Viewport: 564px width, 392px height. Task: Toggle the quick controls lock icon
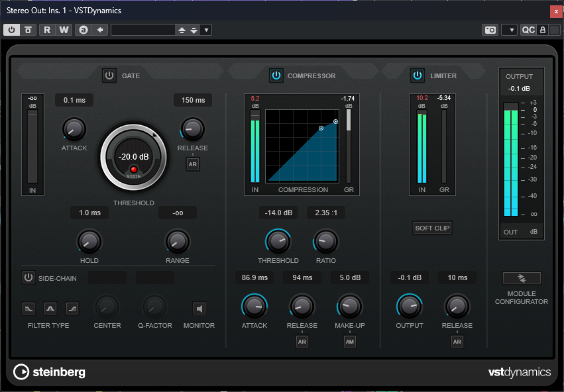[x=543, y=30]
